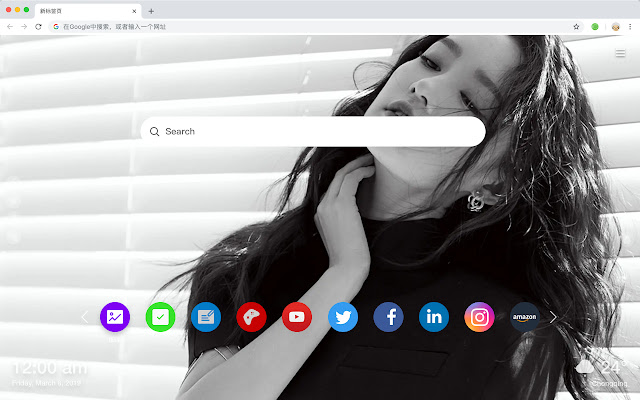Open the red games controller shortcut
The image size is (640, 400).
pos(251,317)
